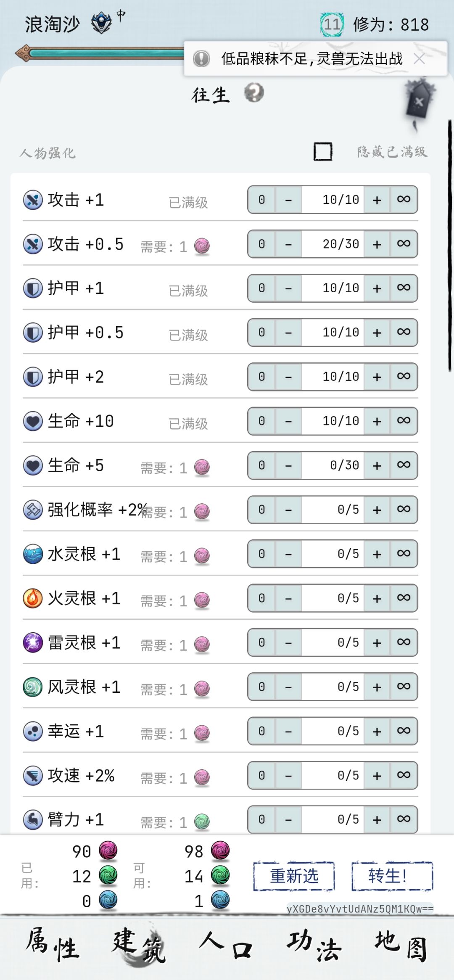Click the vertical scrollbar on right edge
This screenshot has height=980, width=454.
point(450,246)
